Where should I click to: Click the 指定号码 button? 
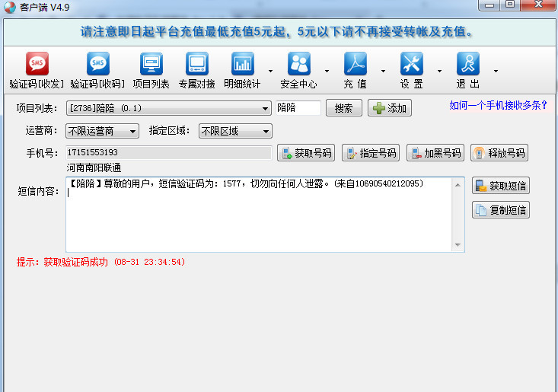pos(371,153)
